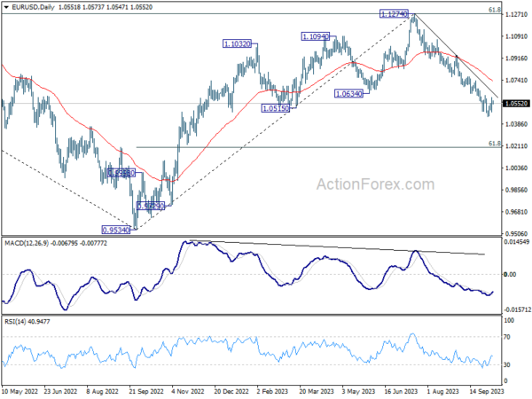
Task: Click the RSI scale value 70
Action: point(507,337)
